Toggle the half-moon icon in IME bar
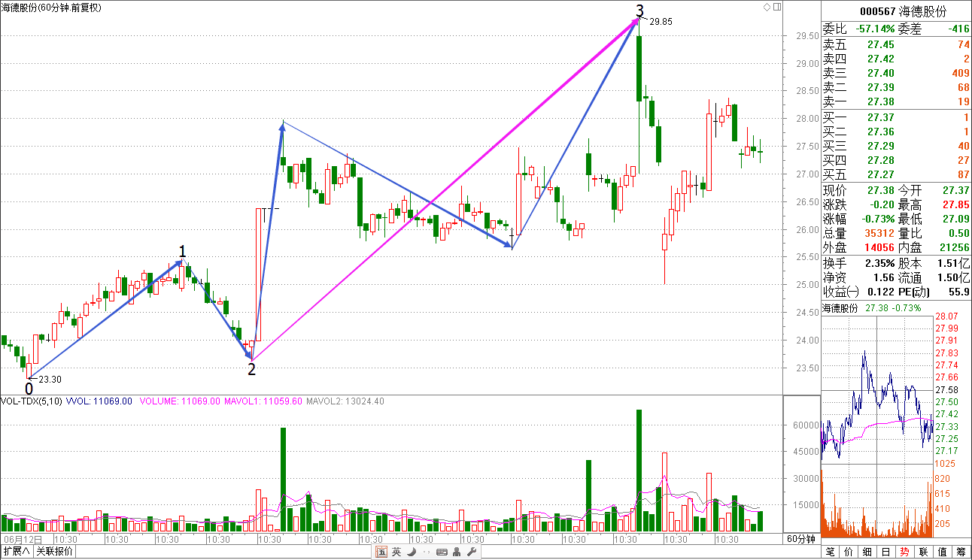 [411, 552]
